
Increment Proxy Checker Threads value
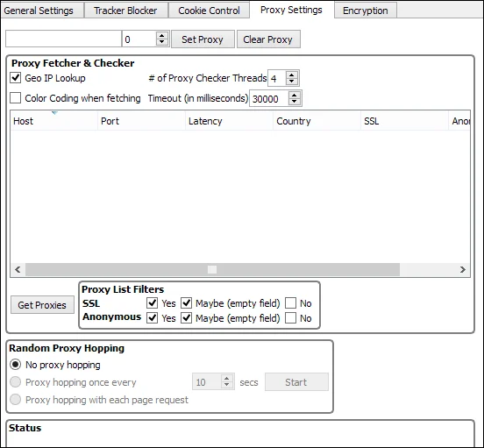coord(292,75)
